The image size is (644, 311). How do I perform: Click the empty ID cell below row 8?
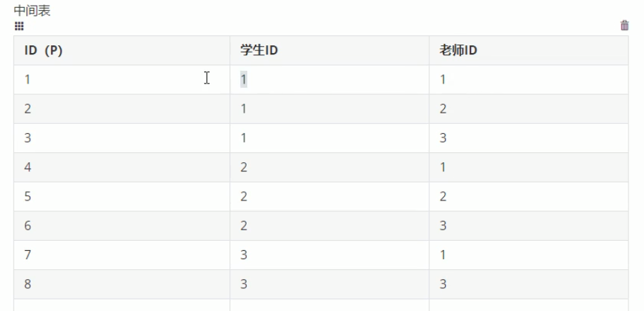tap(121, 305)
